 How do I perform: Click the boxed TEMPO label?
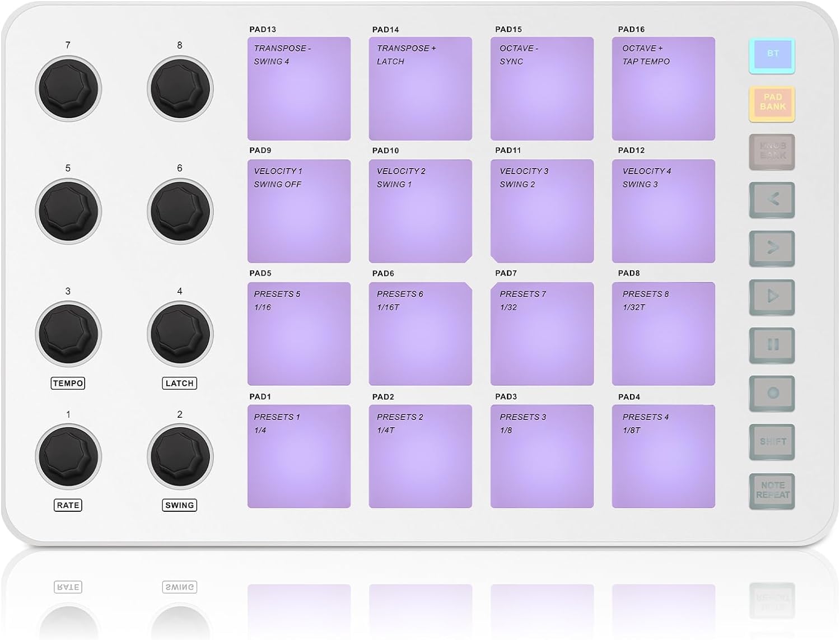point(68,384)
